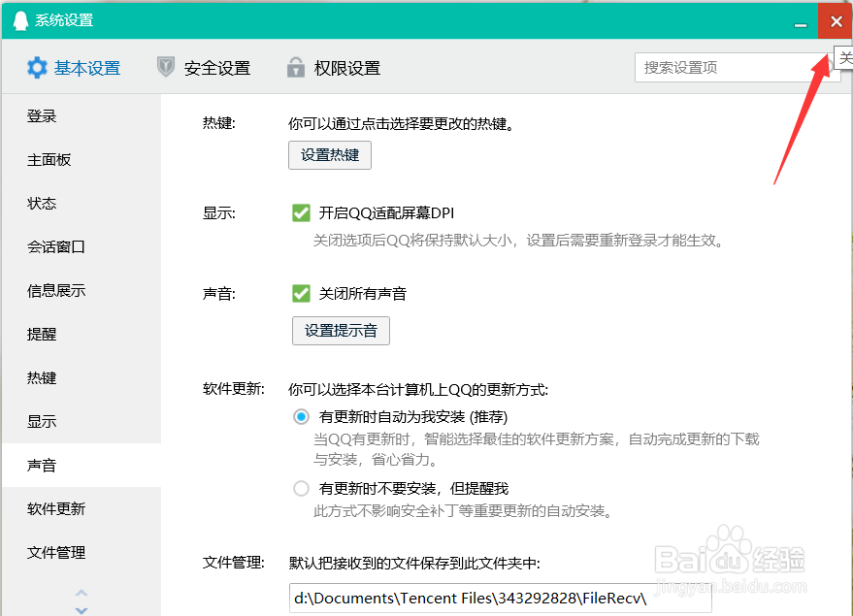This screenshot has width=853, height=616.
Task: Click the 设置提示音 button
Action: click(x=341, y=331)
